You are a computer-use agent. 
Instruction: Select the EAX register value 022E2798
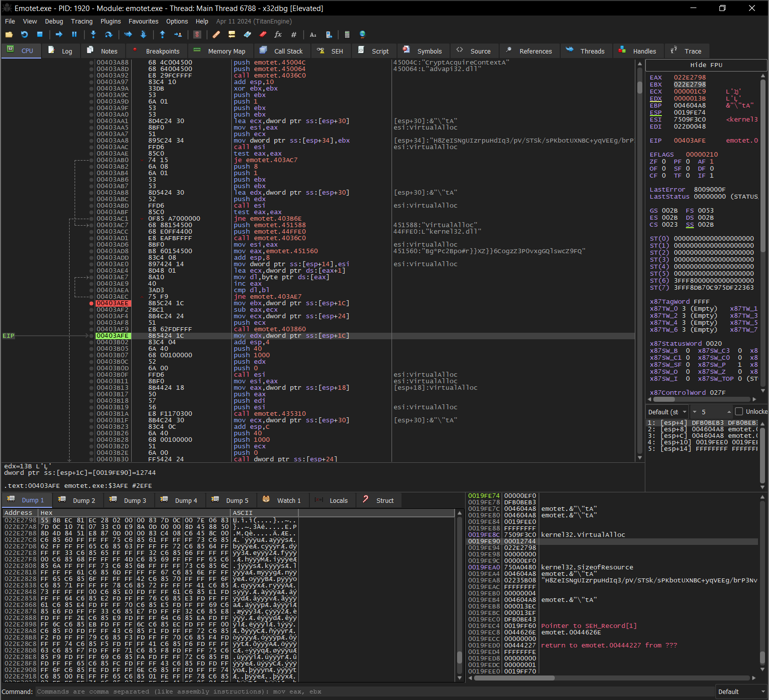coord(689,78)
